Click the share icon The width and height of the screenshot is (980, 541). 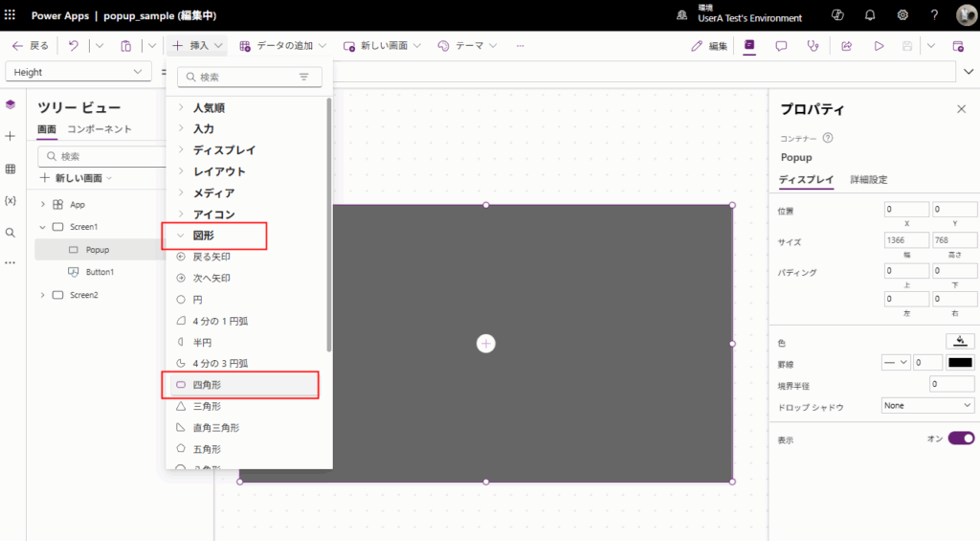click(x=847, y=46)
